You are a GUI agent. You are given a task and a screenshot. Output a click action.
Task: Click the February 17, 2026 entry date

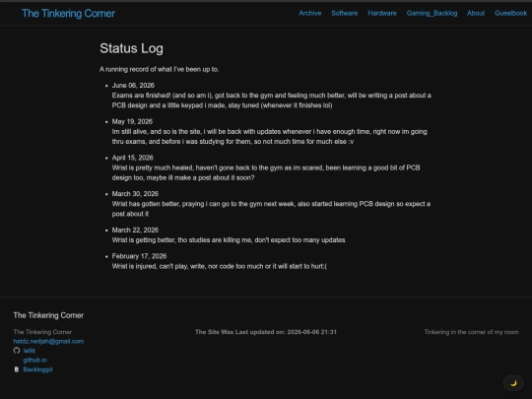pyautogui.click(x=139, y=256)
